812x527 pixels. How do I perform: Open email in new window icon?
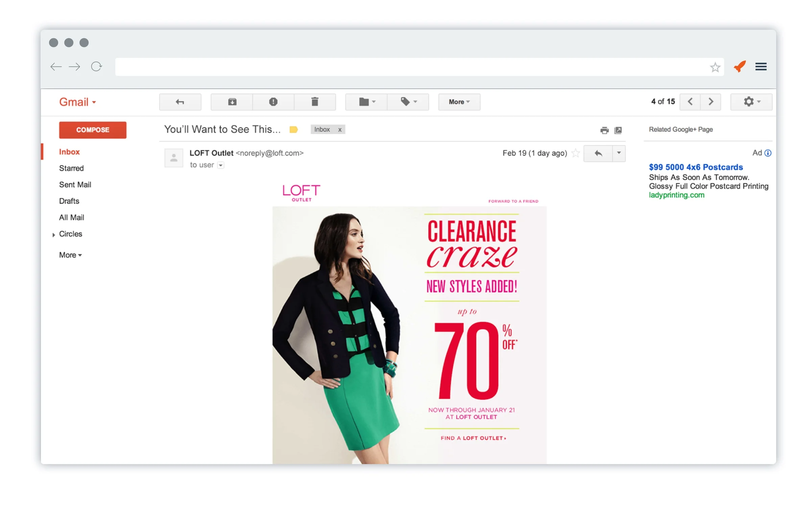tap(618, 130)
